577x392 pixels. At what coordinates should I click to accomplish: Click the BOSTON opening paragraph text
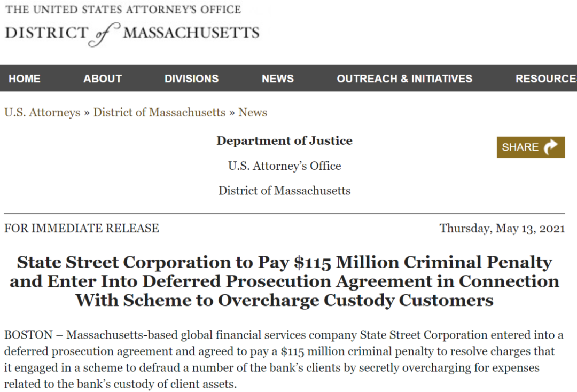click(284, 359)
